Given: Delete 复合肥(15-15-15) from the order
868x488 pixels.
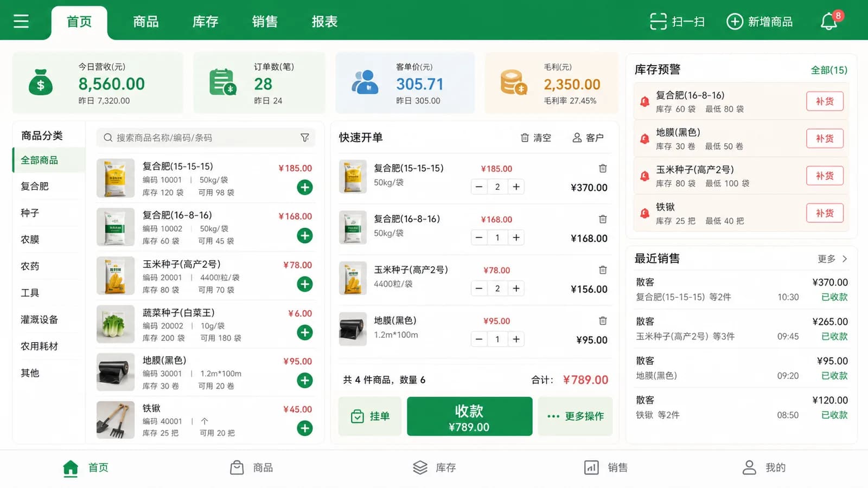Looking at the screenshot, I should [x=603, y=169].
